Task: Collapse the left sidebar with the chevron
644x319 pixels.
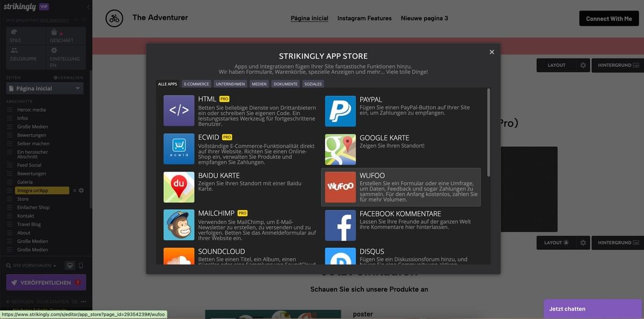Action: 89,7
